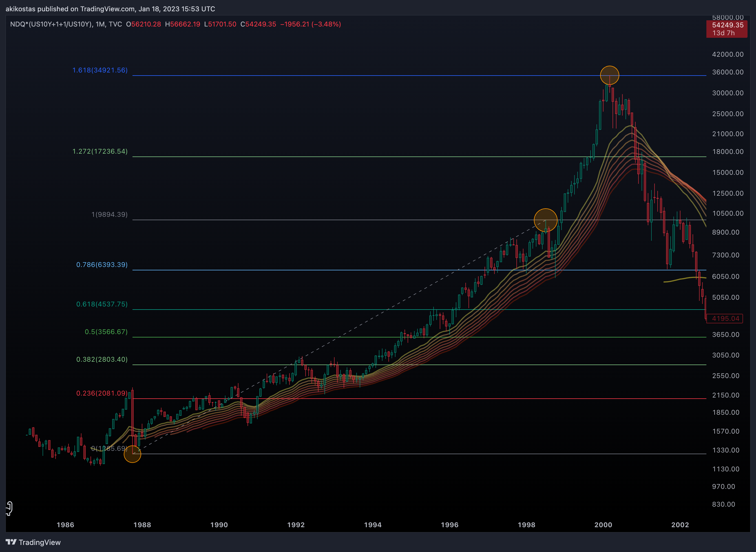756x552 pixels.
Task: Select the 0.5(3566.67) Fibonacci label
Action: tap(106, 332)
